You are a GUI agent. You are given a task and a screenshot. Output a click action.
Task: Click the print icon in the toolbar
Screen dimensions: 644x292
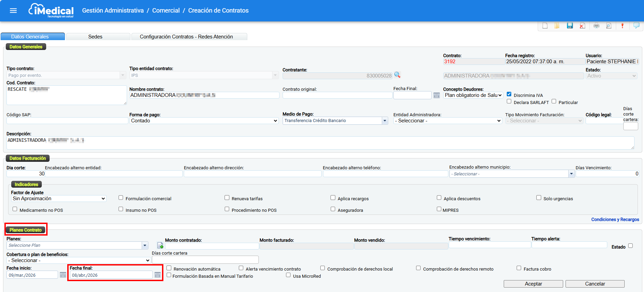tap(596, 26)
